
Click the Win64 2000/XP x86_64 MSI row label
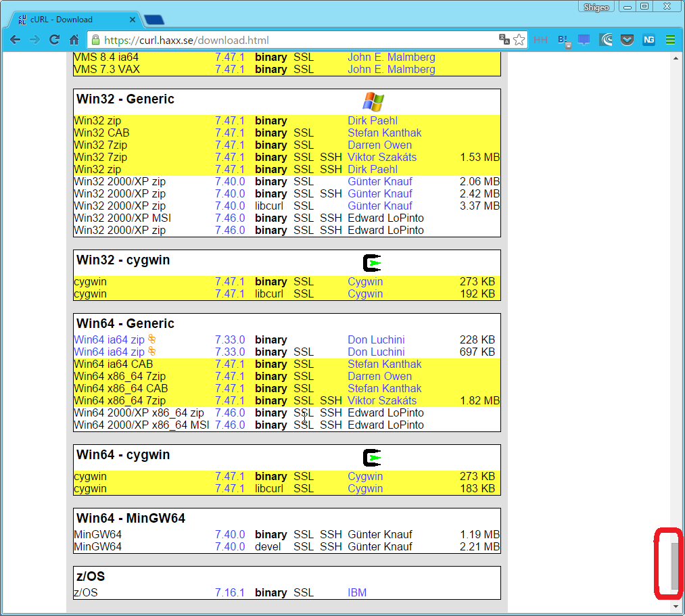(141, 425)
